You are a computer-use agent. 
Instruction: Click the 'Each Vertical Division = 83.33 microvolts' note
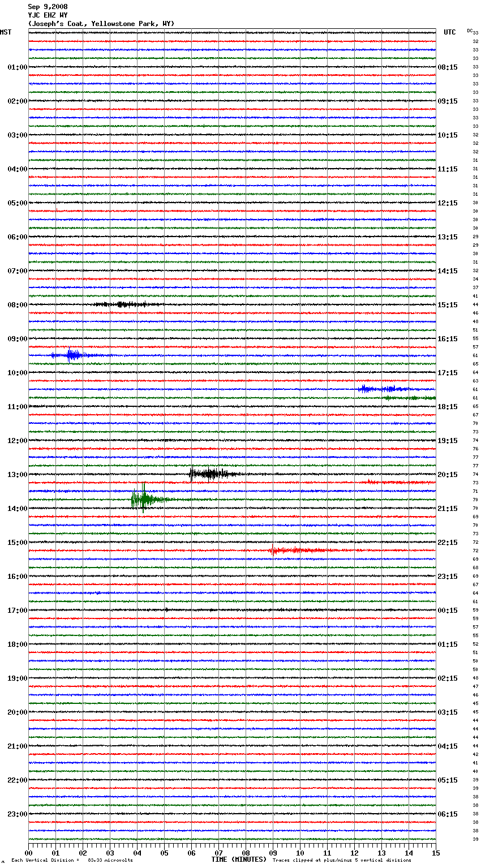click(x=72, y=860)
